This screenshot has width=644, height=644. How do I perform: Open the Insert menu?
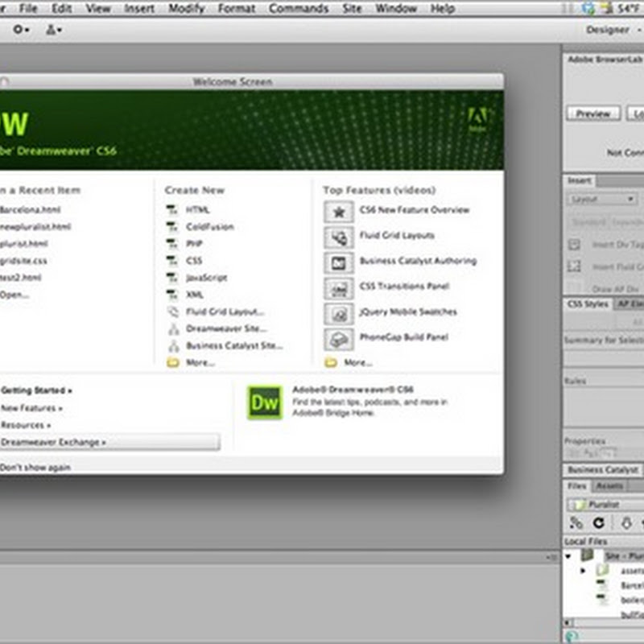(x=139, y=8)
